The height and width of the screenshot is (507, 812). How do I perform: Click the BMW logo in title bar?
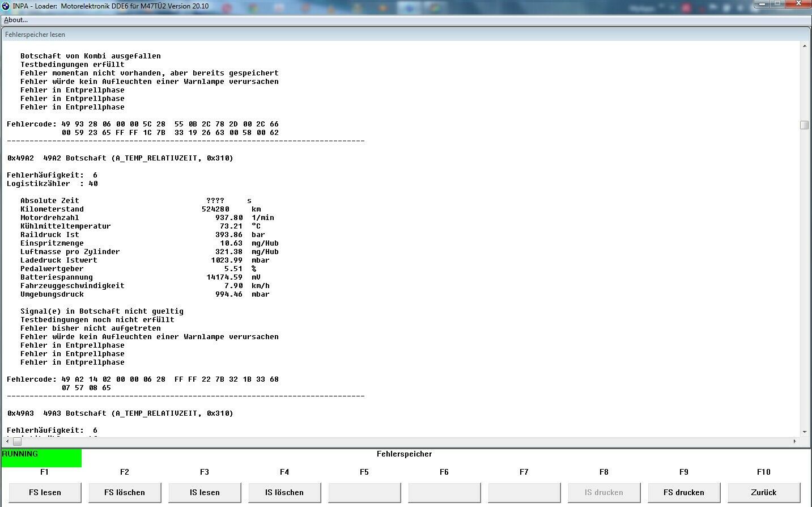tap(6, 6)
